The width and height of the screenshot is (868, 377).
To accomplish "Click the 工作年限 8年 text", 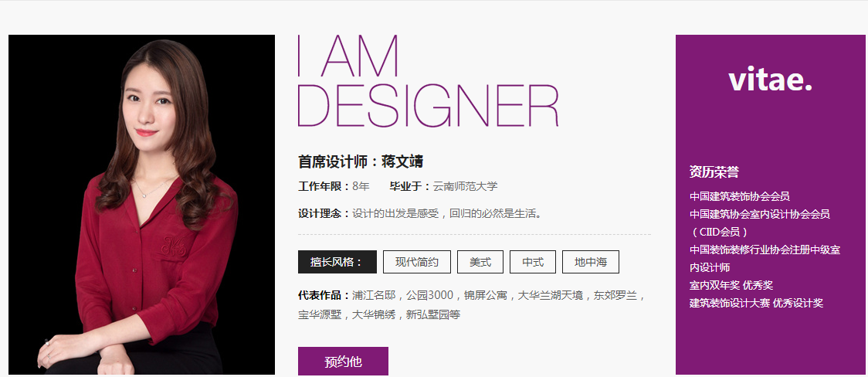I will (334, 186).
